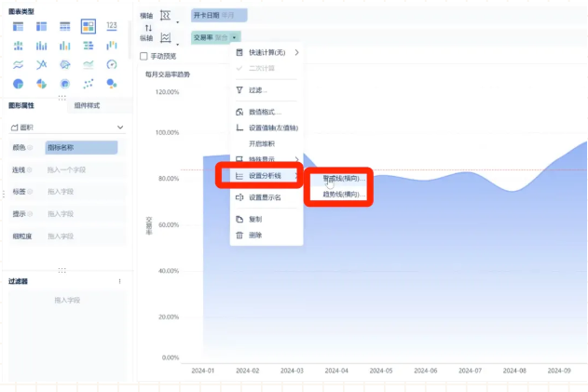Click the 指标名称 color field
The height and width of the screenshot is (392, 588).
[x=82, y=147]
